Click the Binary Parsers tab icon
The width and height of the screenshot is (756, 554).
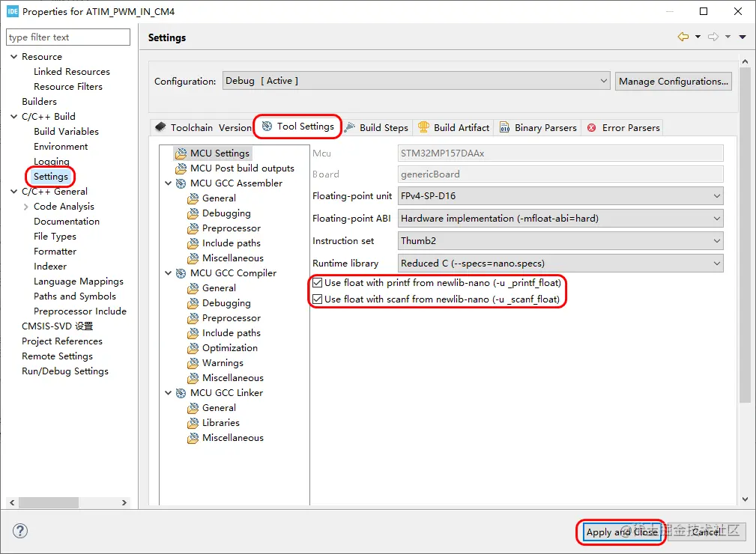pos(504,127)
